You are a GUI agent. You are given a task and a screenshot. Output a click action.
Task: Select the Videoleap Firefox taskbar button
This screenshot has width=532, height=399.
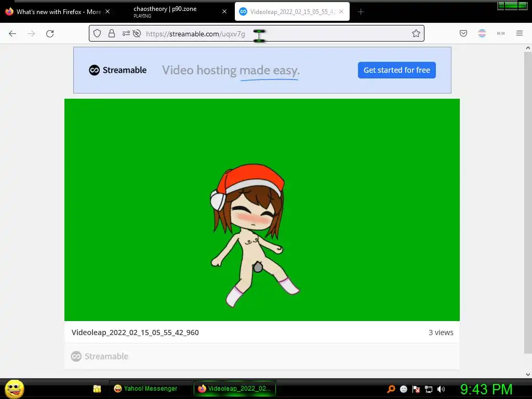pyautogui.click(x=234, y=389)
